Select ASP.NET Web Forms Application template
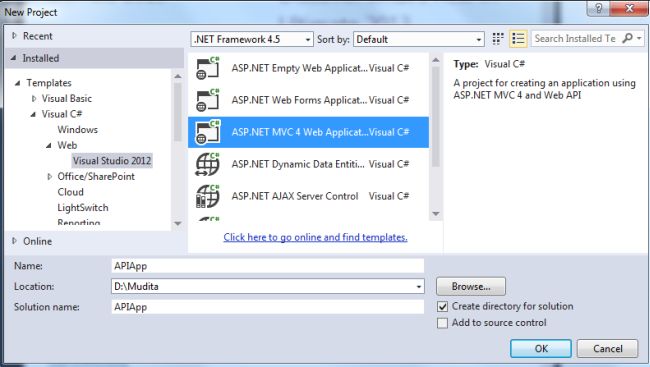Viewport: 650px width, 367px height. click(308, 100)
